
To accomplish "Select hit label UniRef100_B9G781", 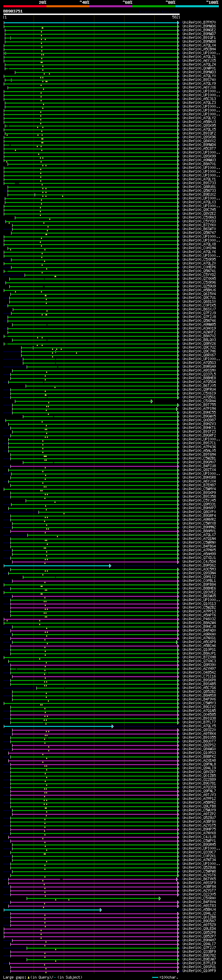I will (x=199, y=784).
